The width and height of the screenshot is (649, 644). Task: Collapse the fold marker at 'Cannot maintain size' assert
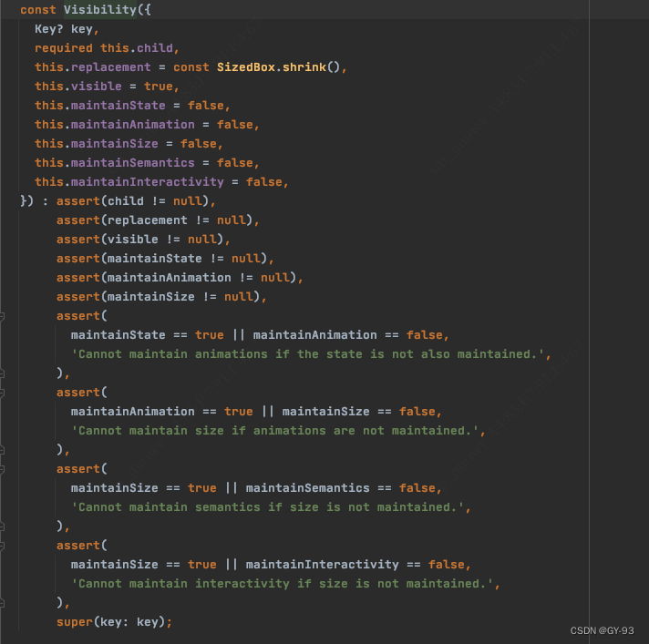[2, 393]
